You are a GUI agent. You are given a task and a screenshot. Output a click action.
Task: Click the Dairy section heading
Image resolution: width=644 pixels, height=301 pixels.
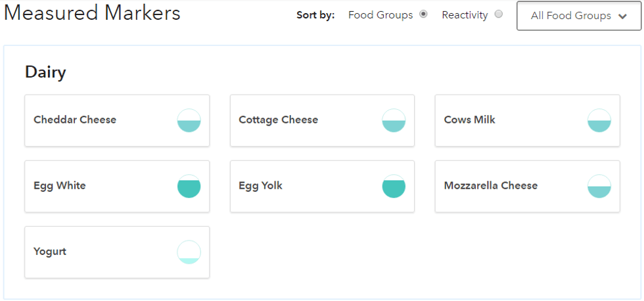[45, 72]
